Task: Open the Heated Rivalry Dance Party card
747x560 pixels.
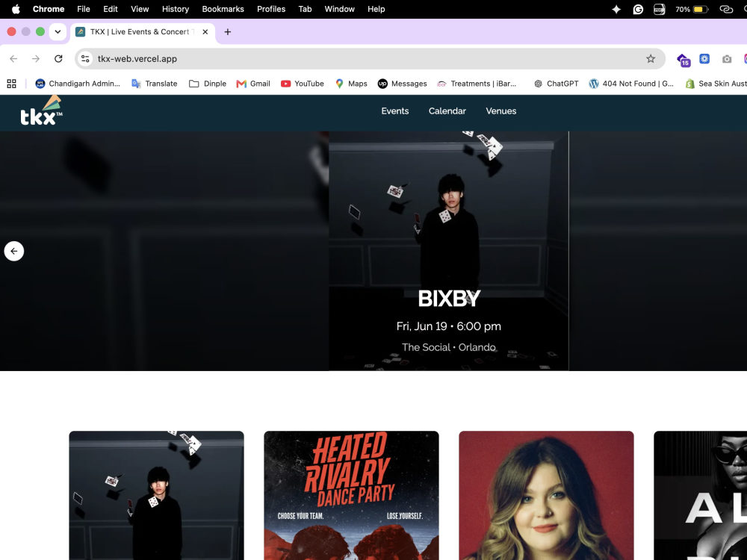Action: point(351,495)
